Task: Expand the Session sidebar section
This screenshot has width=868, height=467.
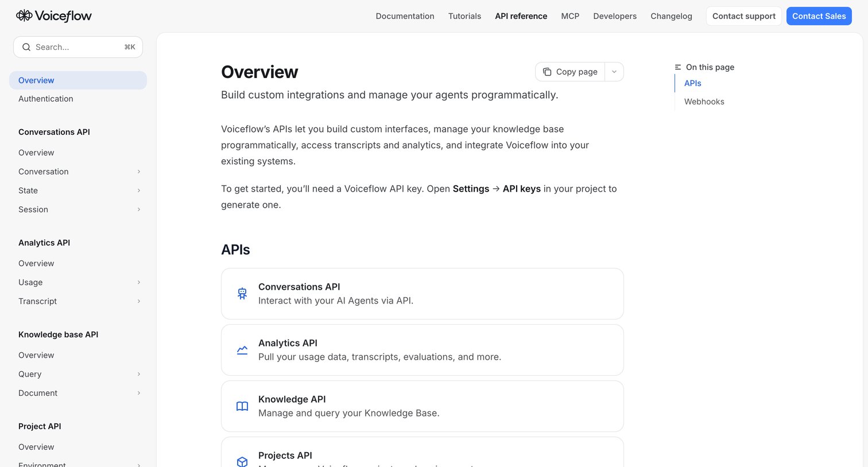Action: [x=139, y=209]
